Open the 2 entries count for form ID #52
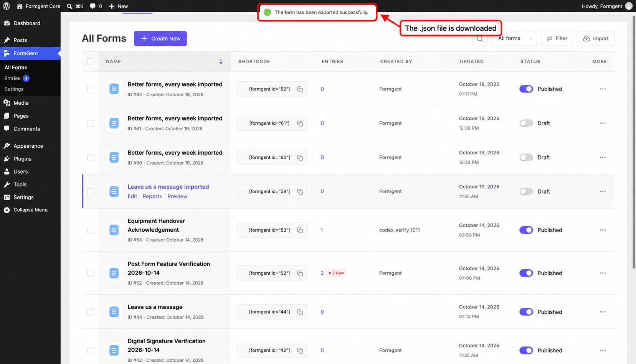 322,273
